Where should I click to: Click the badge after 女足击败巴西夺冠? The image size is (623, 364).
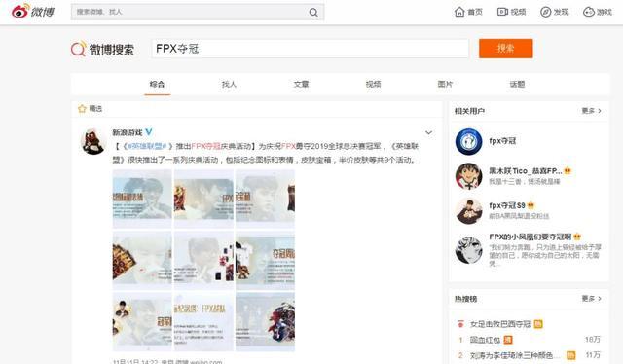[x=538, y=324]
